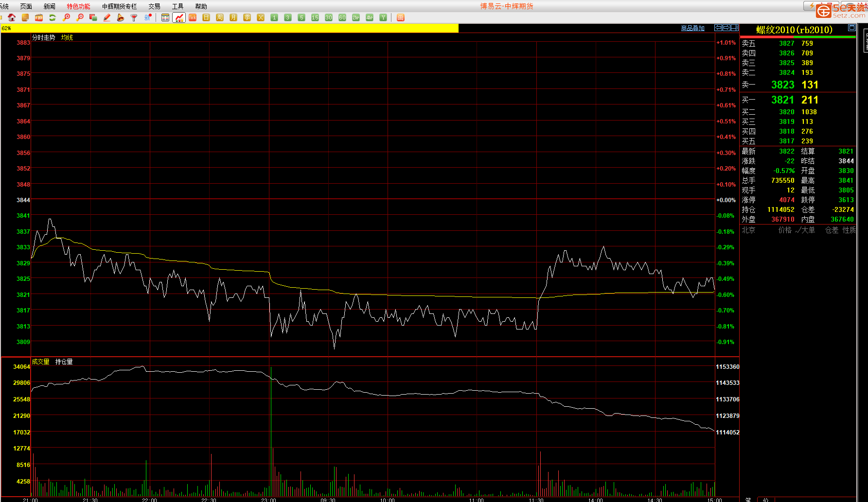
Task: Toggle the 持仓量 open interest indicator
Action: pyautogui.click(x=64, y=362)
